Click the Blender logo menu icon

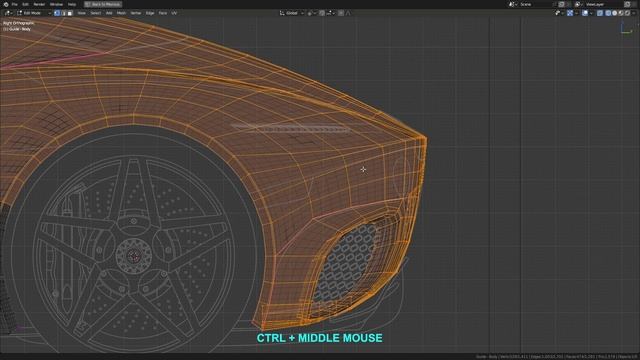click(x=6, y=4)
